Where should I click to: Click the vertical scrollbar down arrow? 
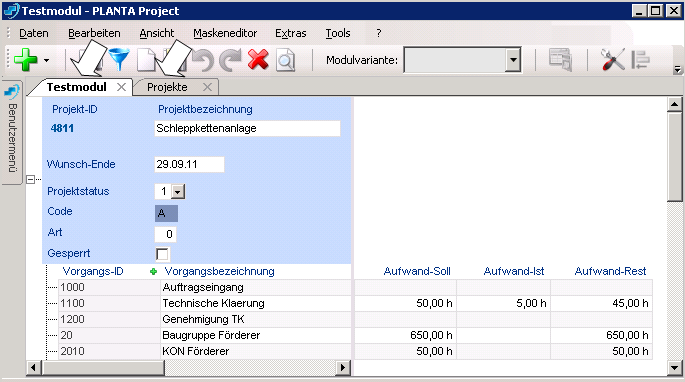click(675, 368)
